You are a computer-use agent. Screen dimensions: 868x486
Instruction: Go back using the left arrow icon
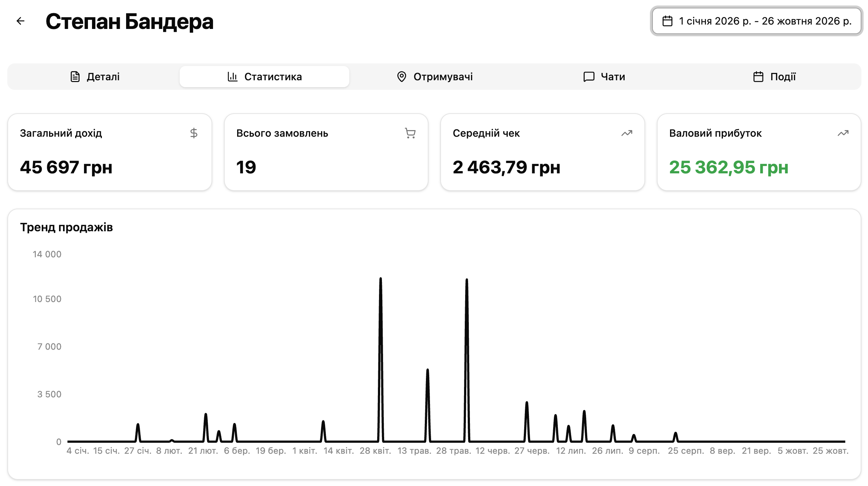(21, 21)
